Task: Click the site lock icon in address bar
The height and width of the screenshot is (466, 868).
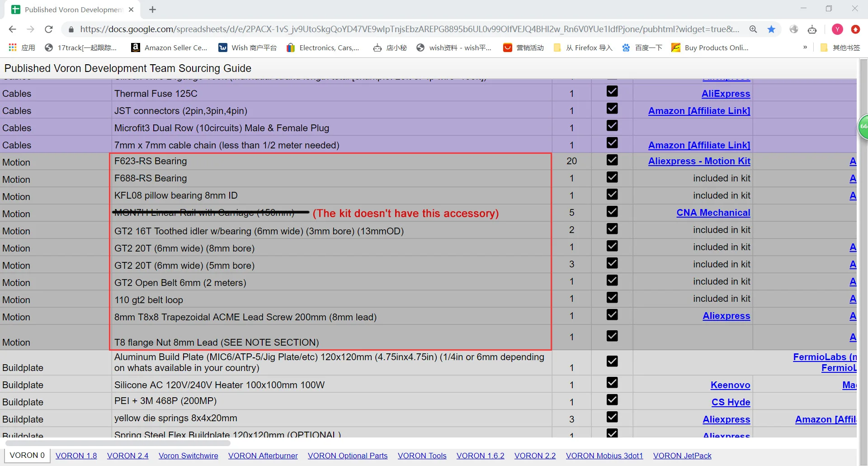Action: point(71,29)
